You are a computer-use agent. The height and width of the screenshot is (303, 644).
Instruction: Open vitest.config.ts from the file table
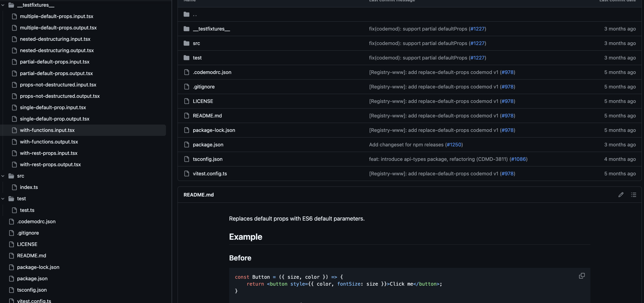pos(210,174)
